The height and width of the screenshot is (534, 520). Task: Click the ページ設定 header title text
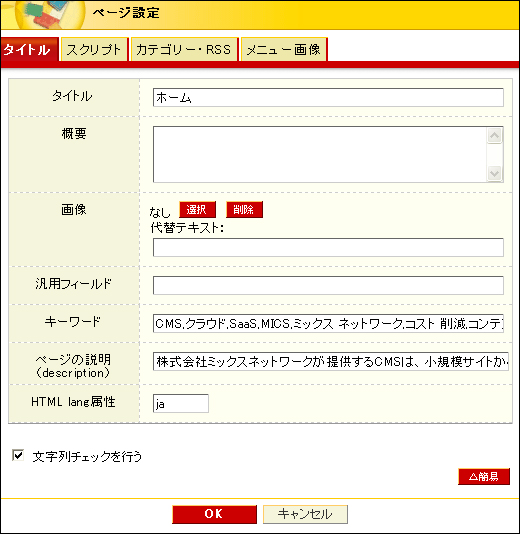coord(126,13)
